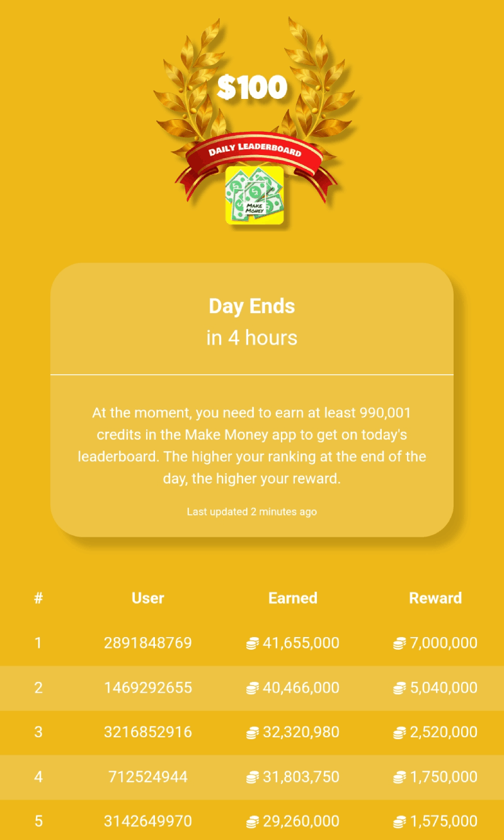Click the Last updated 2 minutes ago text
The height and width of the screenshot is (840, 504).
pos(252,512)
